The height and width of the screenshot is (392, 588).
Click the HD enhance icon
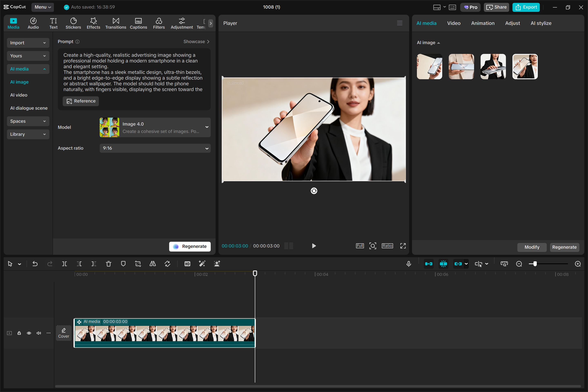pos(187,264)
